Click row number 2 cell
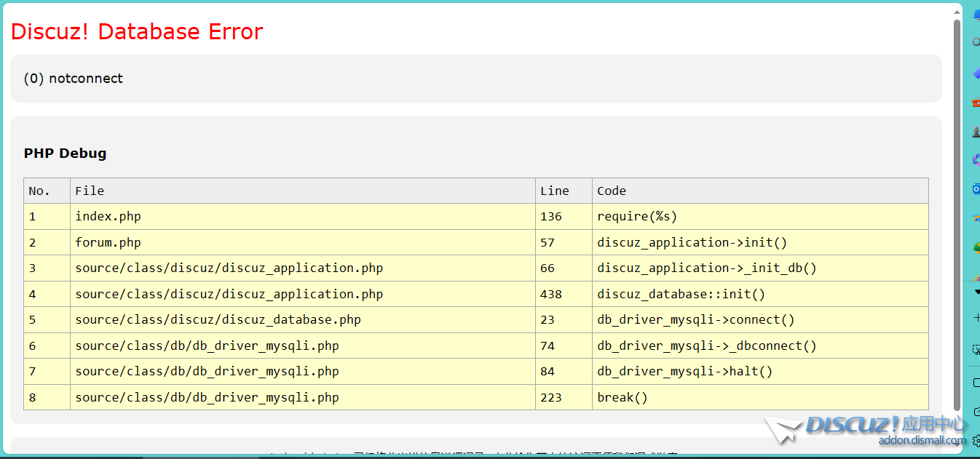The height and width of the screenshot is (459, 980). [47, 243]
